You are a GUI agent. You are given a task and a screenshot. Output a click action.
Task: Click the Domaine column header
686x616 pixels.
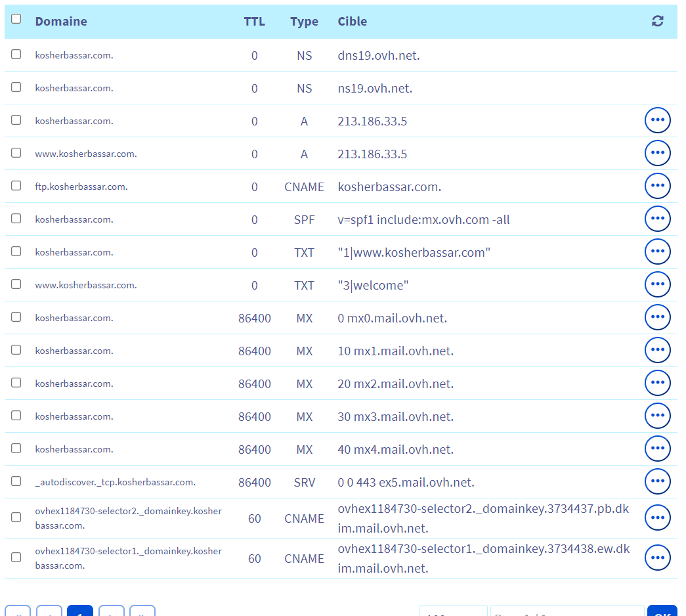[x=61, y=22]
